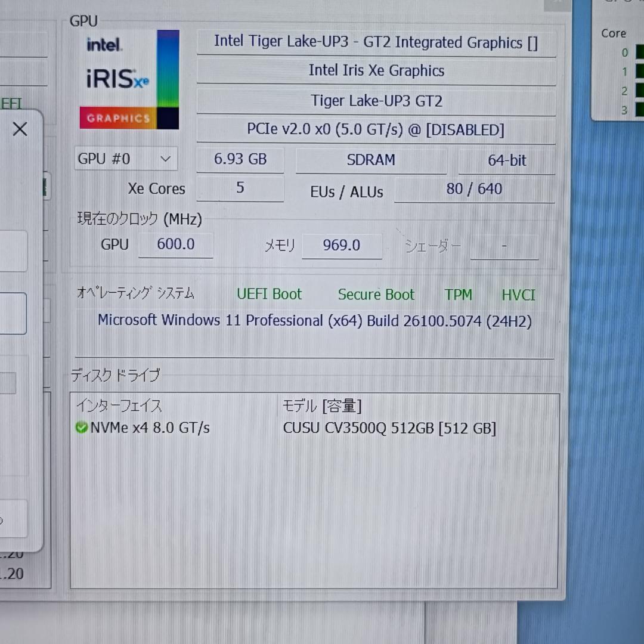Click the Secure Boot indicator

(x=376, y=295)
